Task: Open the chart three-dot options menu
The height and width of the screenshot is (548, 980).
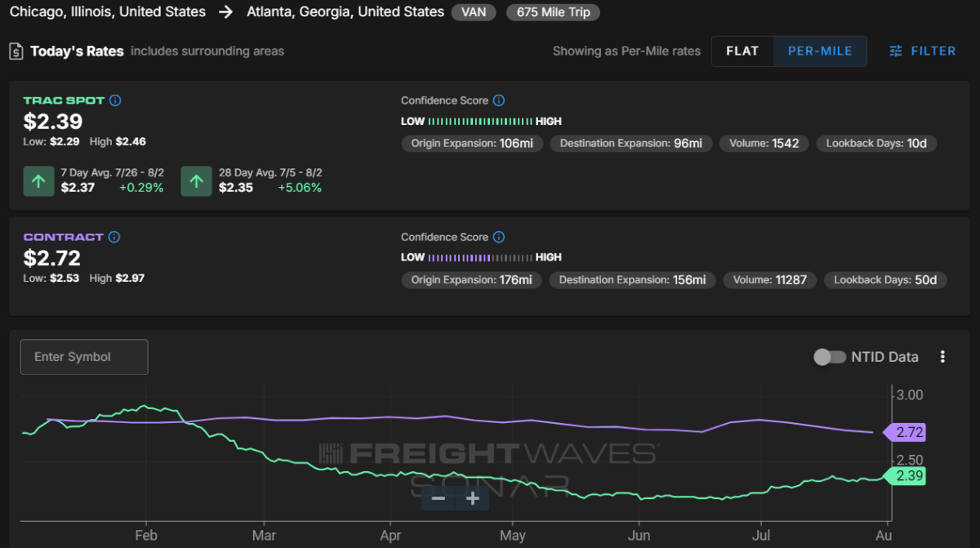Action: pos(943,357)
